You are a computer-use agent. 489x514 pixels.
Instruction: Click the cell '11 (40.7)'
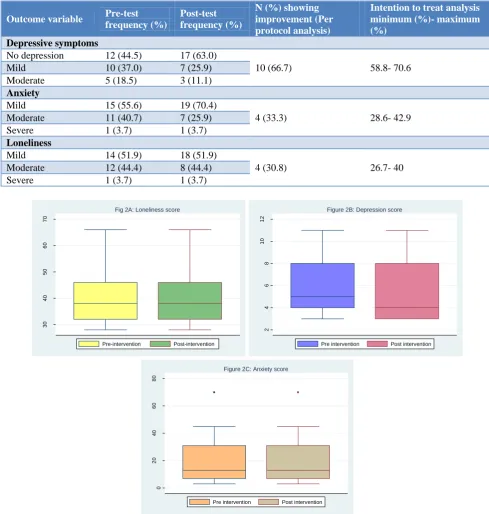(x=123, y=118)
